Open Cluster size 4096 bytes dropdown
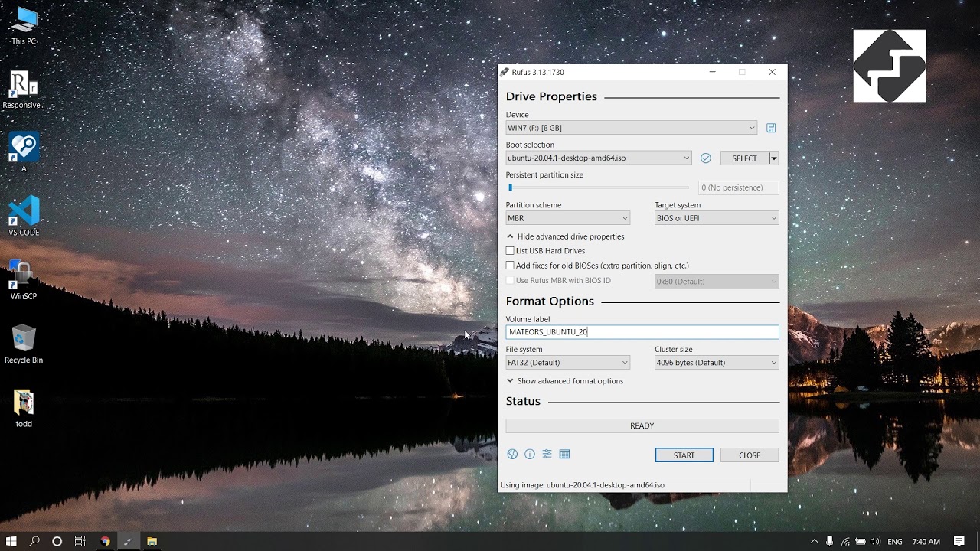 [717, 363]
